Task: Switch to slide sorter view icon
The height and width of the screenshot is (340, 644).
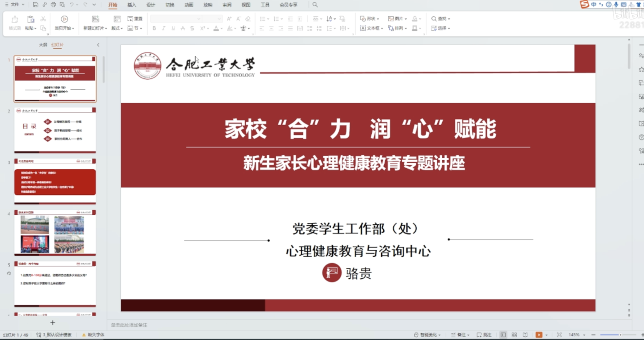Action: 514,335
